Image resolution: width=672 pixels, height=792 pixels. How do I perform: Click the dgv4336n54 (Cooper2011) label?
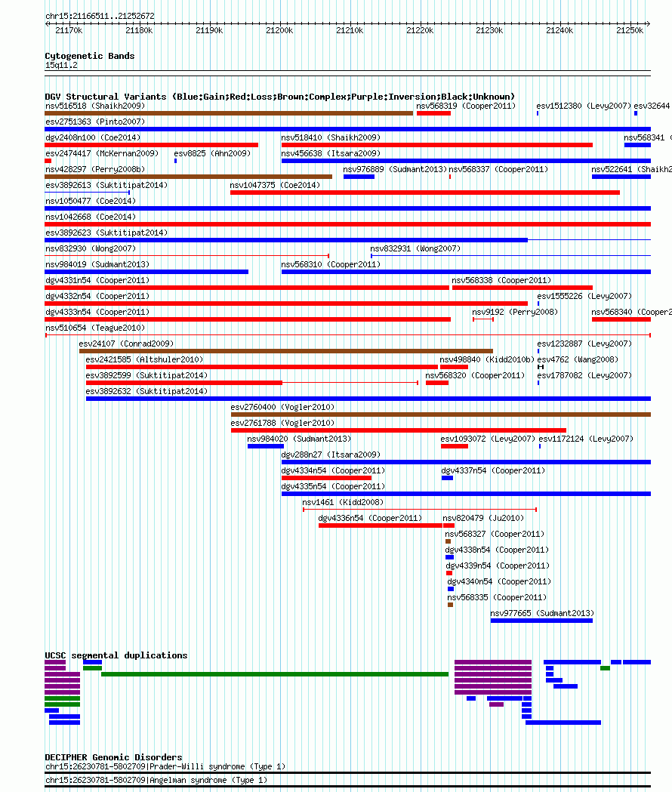[371, 518]
